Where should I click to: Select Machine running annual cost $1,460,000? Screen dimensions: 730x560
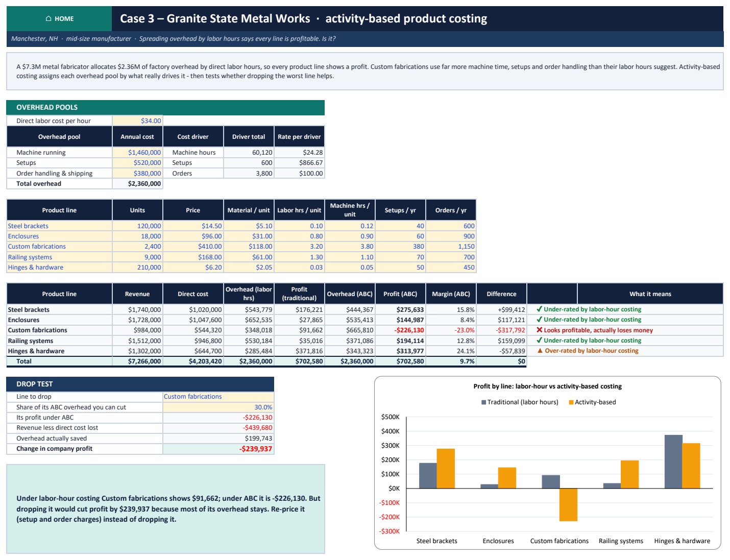(x=137, y=153)
